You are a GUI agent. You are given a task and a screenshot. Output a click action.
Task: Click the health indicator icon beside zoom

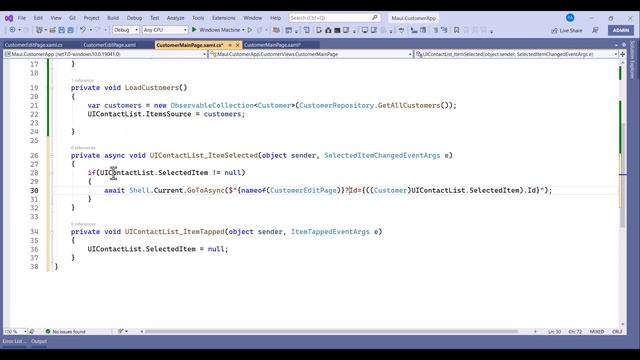pos(32,331)
